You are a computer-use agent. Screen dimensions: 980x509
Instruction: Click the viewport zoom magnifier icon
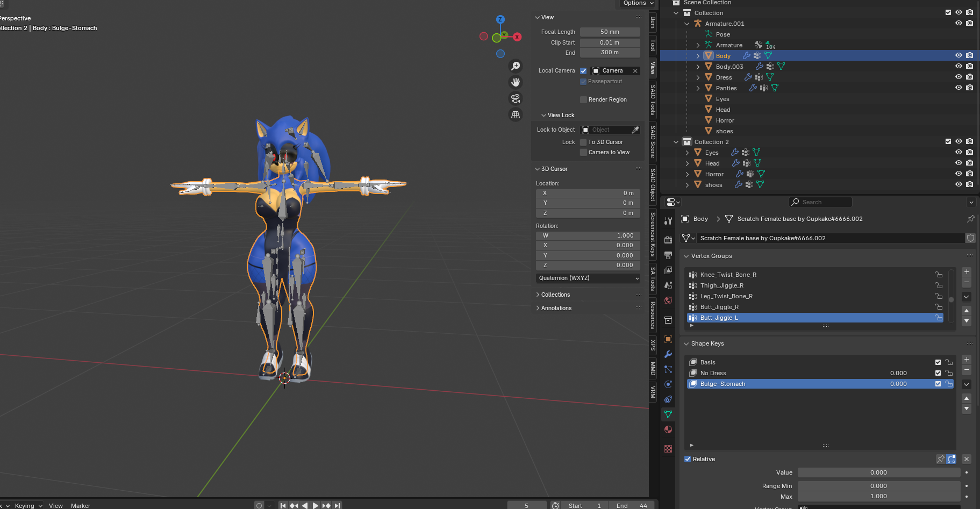pyautogui.click(x=516, y=66)
